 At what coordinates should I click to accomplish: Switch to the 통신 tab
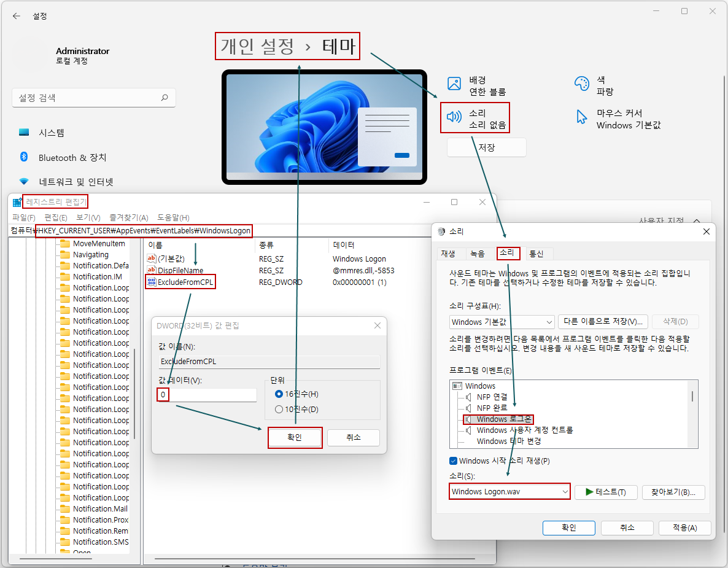536,254
